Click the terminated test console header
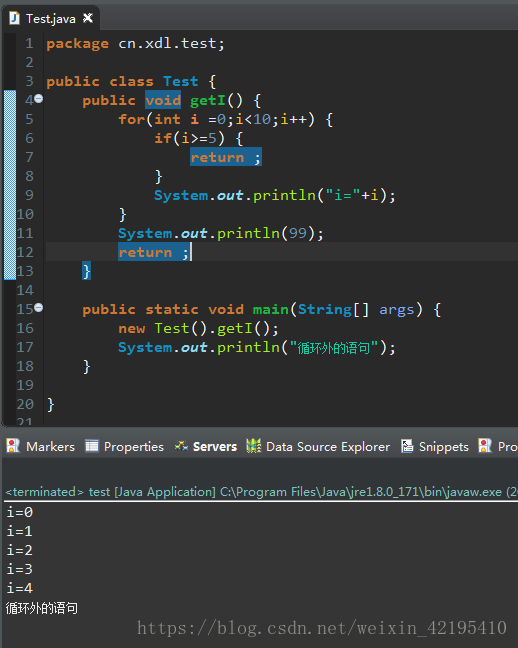Screen dimensions: 518x648 click(261, 492)
